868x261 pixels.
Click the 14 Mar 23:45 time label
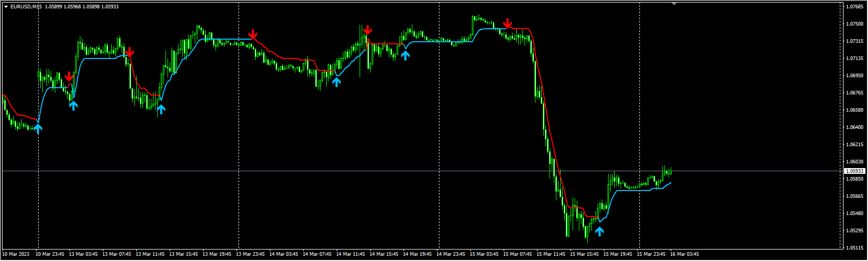[x=451, y=254]
